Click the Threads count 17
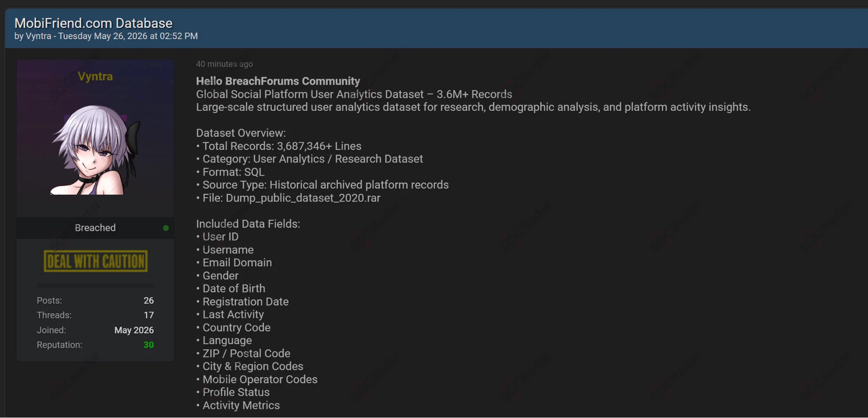The height and width of the screenshot is (418, 868). [x=149, y=315]
